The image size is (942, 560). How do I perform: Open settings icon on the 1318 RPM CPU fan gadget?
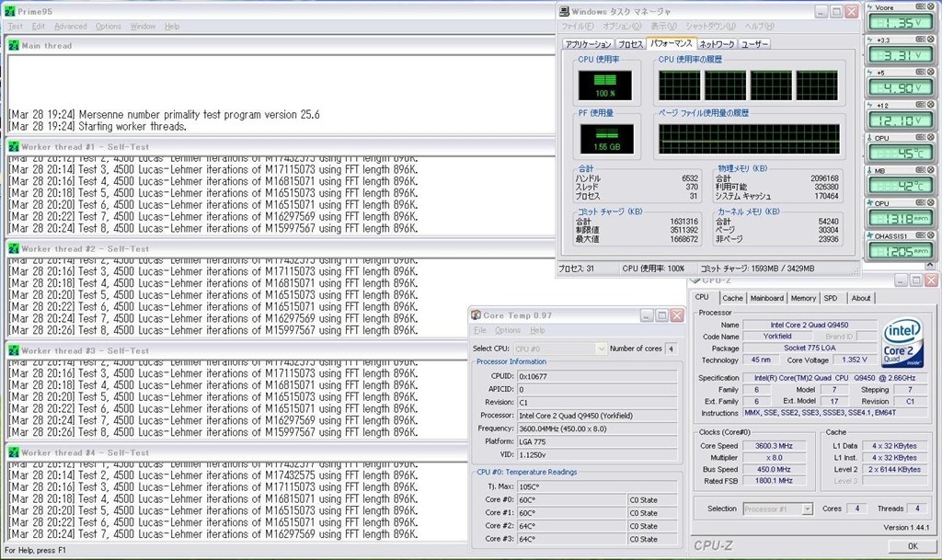coord(920,202)
